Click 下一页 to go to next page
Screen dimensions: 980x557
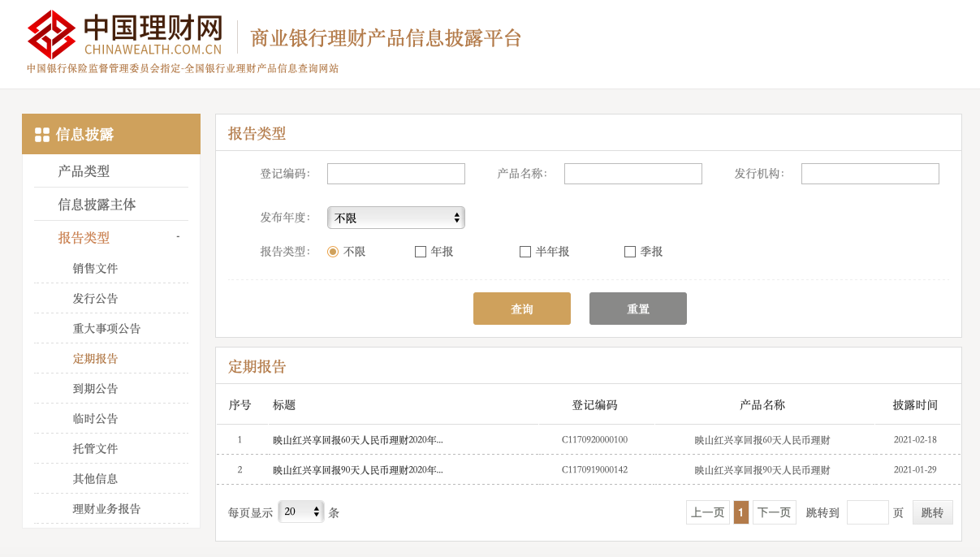(774, 512)
